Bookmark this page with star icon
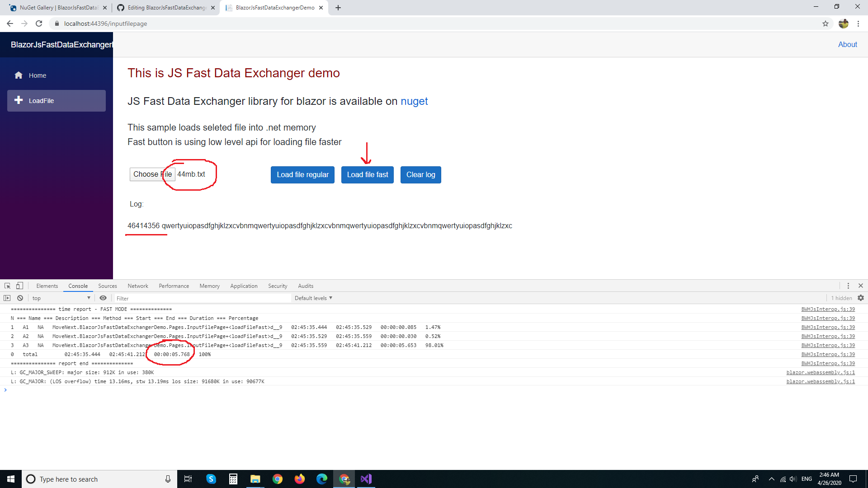The height and width of the screenshot is (488, 868). point(826,23)
